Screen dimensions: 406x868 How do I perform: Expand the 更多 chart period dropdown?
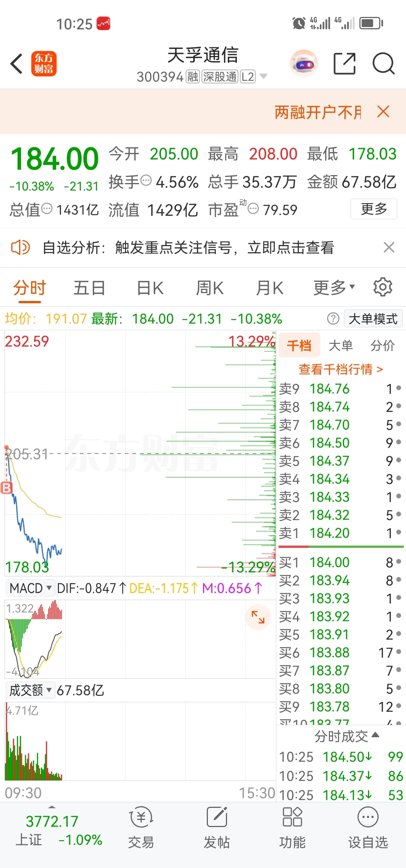tap(334, 288)
